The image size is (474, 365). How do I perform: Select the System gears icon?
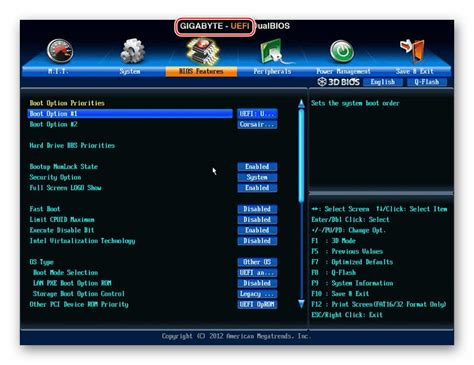pos(132,51)
